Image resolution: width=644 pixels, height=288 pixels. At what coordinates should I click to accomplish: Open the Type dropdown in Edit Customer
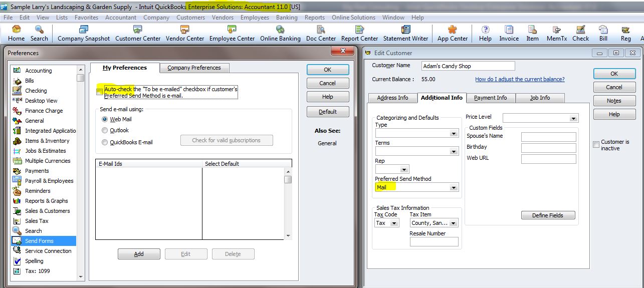click(454, 134)
